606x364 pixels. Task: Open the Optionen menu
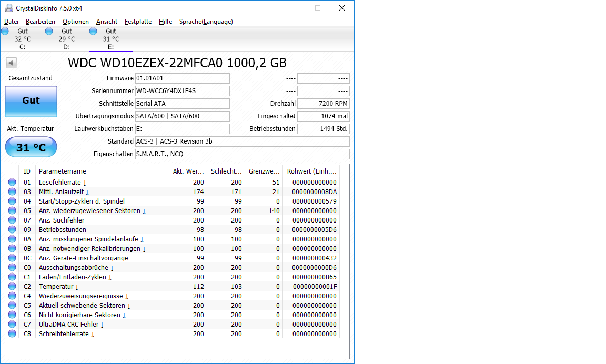click(76, 22)
